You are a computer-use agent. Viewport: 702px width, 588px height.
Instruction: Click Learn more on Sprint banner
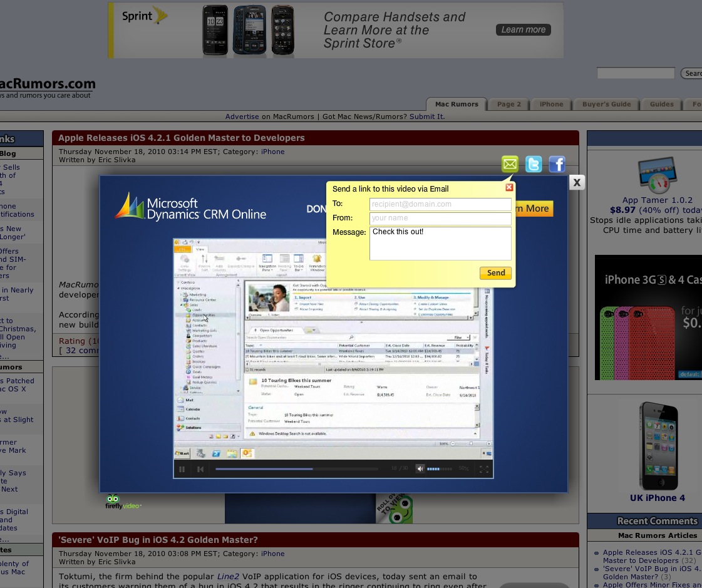[x=523, y=29]
